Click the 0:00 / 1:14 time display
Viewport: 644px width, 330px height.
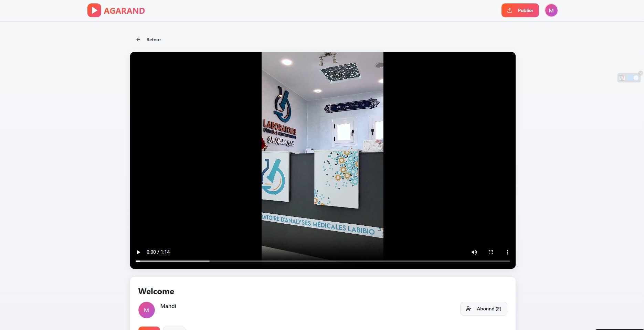(158, 252)
